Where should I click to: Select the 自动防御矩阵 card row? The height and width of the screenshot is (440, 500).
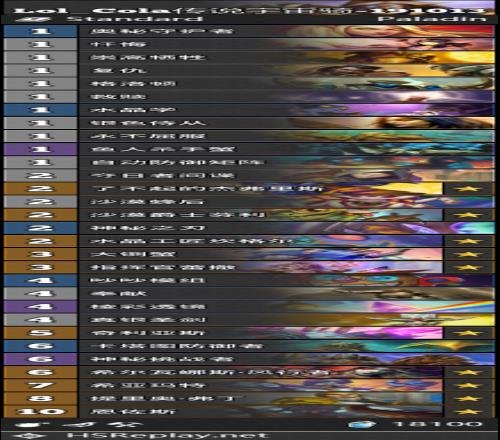(x=249, y=162)
